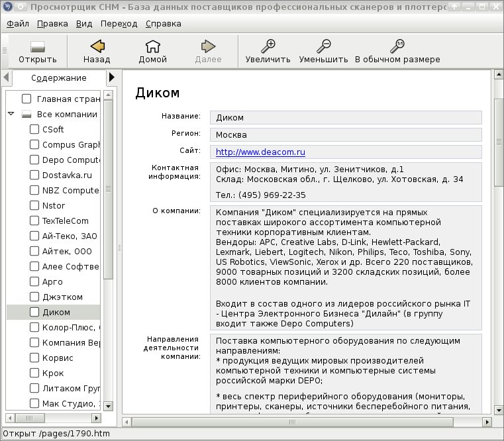Click content pane scroll-down arrow
The width and height of the screenshot is (504, 441).
click(x=499, y=410)
